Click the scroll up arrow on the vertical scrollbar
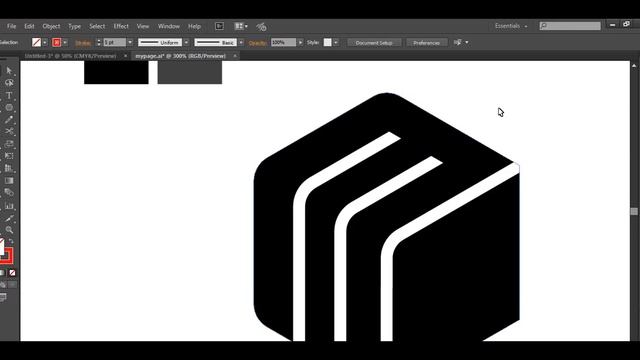 [x=634, y=65]
